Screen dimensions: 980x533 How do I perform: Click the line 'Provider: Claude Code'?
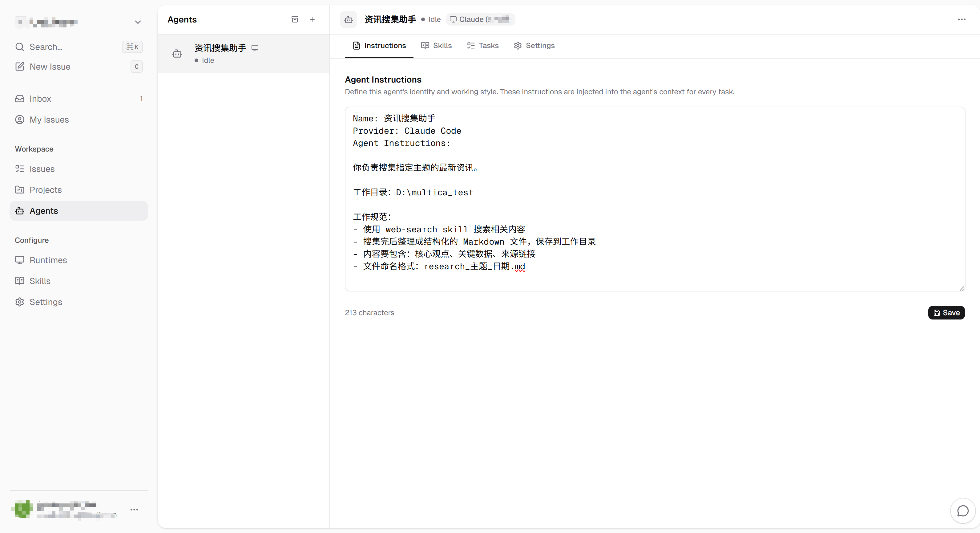[407, 131]
